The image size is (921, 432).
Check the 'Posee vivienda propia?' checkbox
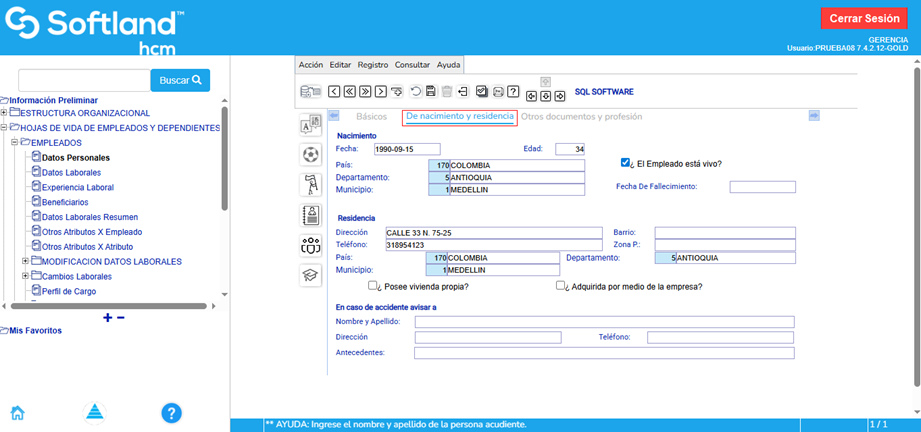pos(373,286)
